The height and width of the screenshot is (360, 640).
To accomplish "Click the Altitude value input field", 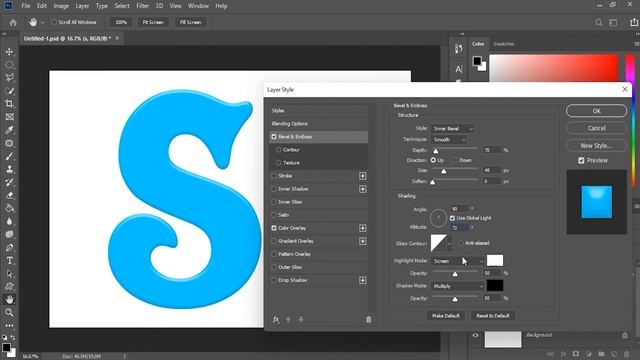I will [459, 228].
